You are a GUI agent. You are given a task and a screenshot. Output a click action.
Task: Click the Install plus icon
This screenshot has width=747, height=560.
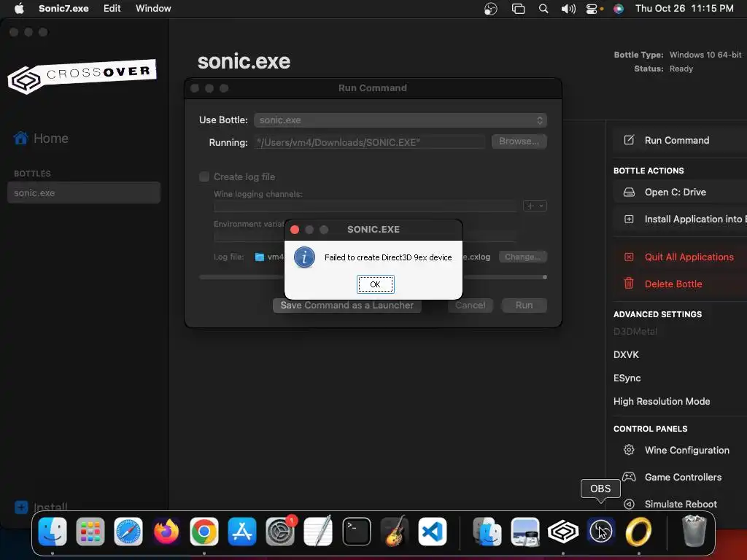[x=21, y=507]
